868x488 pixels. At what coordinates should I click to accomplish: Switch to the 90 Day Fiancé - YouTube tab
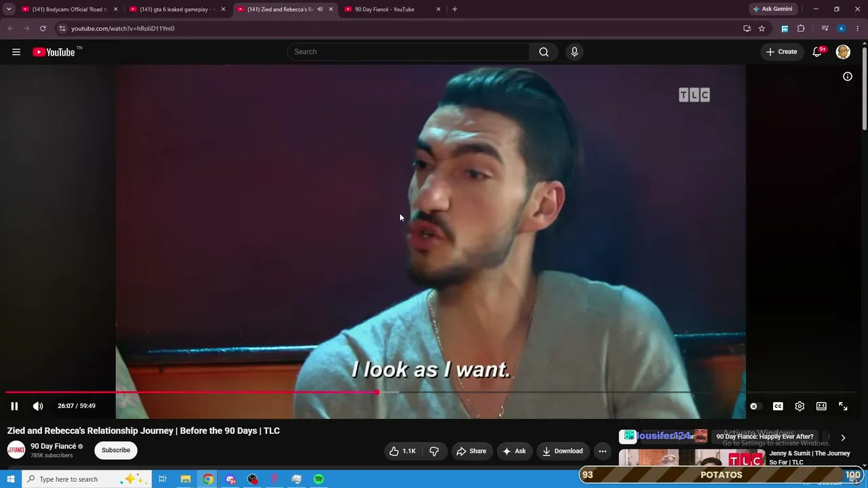(x=392, y=9)
